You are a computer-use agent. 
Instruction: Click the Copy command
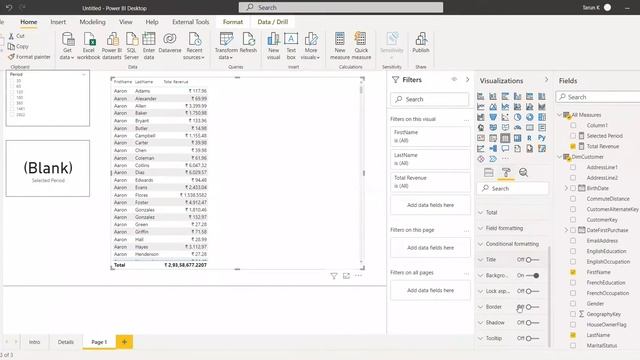point(18,46)
